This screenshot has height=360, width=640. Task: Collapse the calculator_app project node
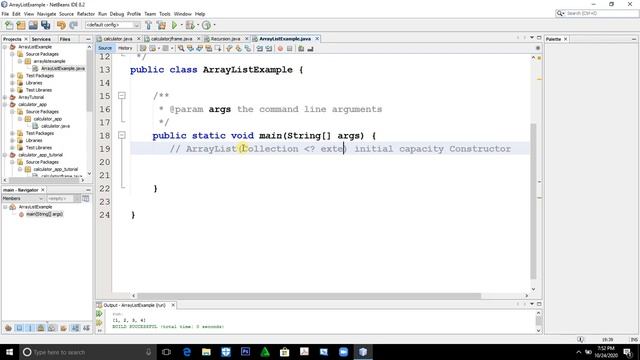tap(5, 104)
